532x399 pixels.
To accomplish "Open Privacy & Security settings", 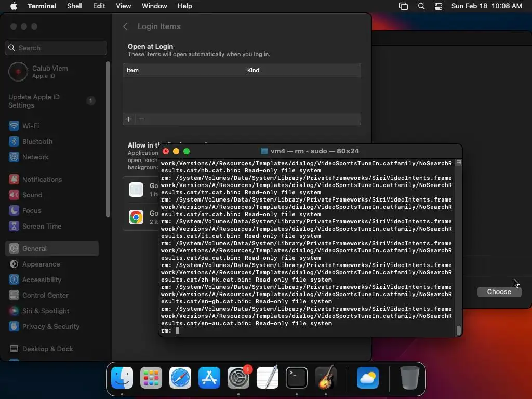I will click(52, 326).
